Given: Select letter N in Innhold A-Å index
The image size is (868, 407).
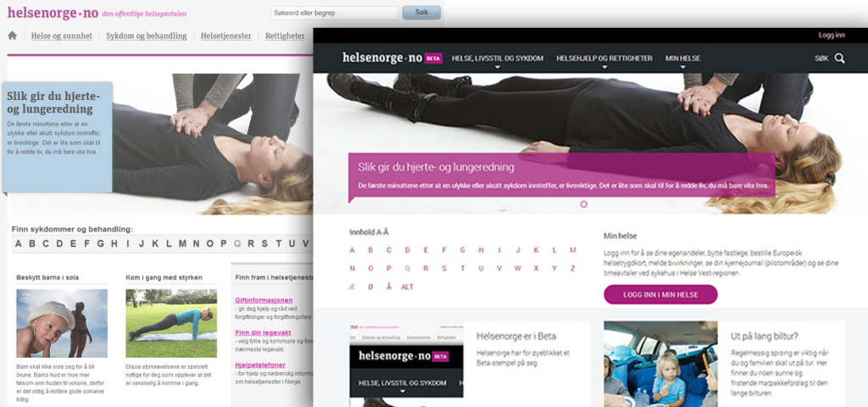Looking at the screenshot, I should 353,269.
